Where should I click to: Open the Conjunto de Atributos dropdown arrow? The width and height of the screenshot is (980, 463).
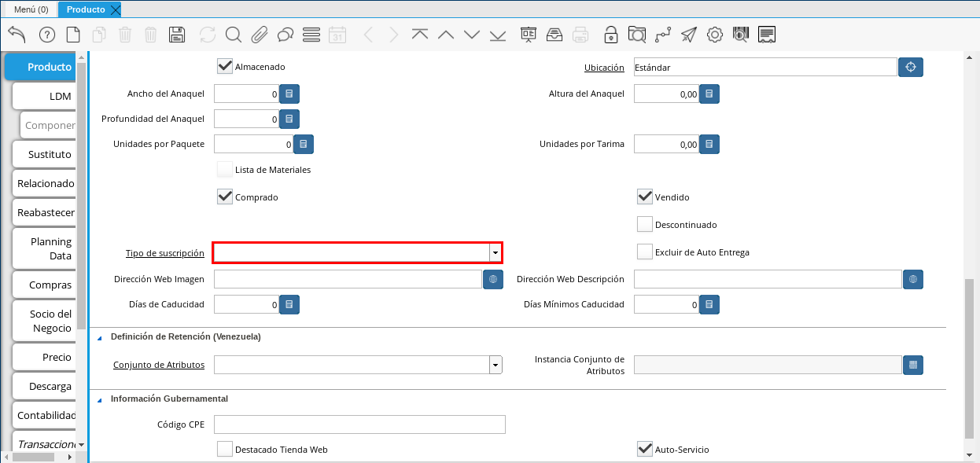click(x=496, y=365)
